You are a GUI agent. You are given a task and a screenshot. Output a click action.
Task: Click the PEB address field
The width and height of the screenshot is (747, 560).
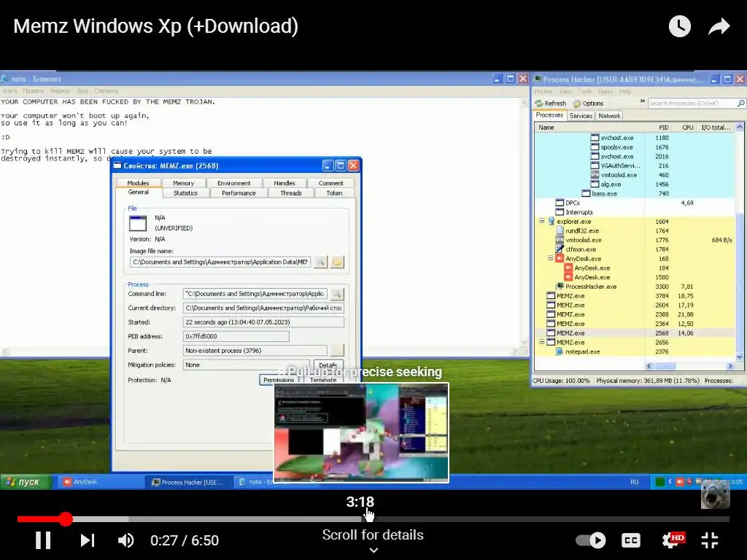[x=236, y=336]
